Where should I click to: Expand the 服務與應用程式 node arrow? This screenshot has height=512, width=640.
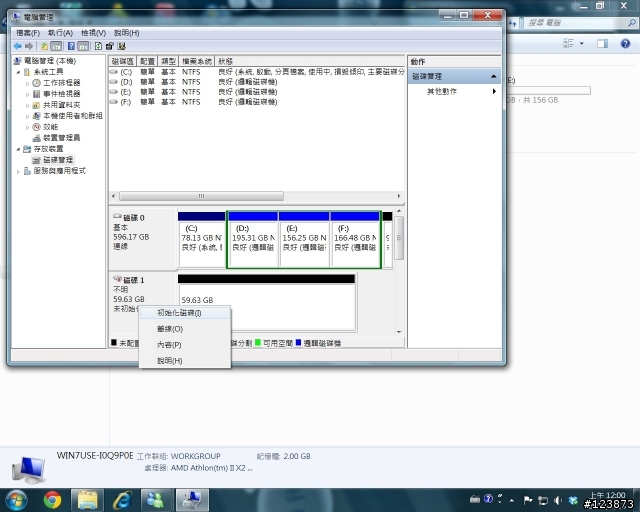click(x=18, y=171)
